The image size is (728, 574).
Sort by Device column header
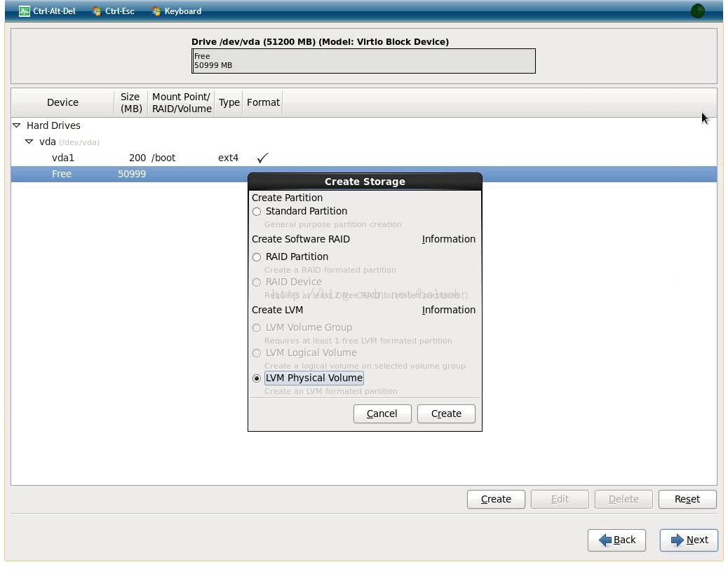click(x=62, y=102)
